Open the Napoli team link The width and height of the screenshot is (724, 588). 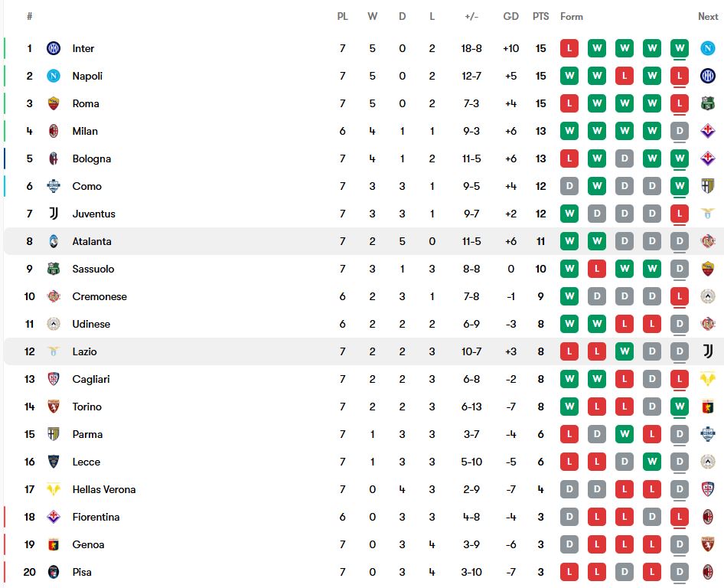point(87,76)
